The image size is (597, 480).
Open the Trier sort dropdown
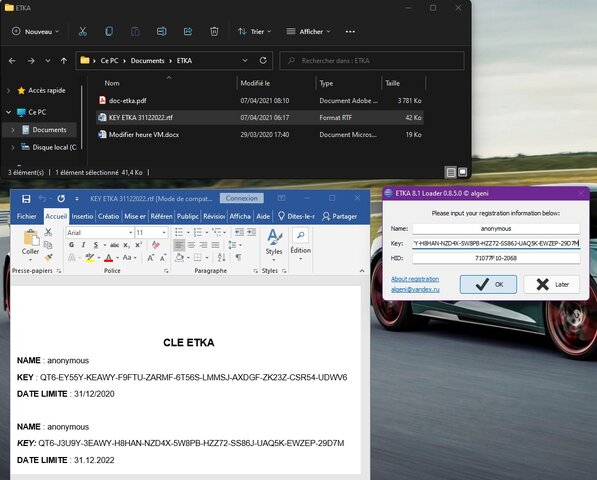click(x=254, y=32)
